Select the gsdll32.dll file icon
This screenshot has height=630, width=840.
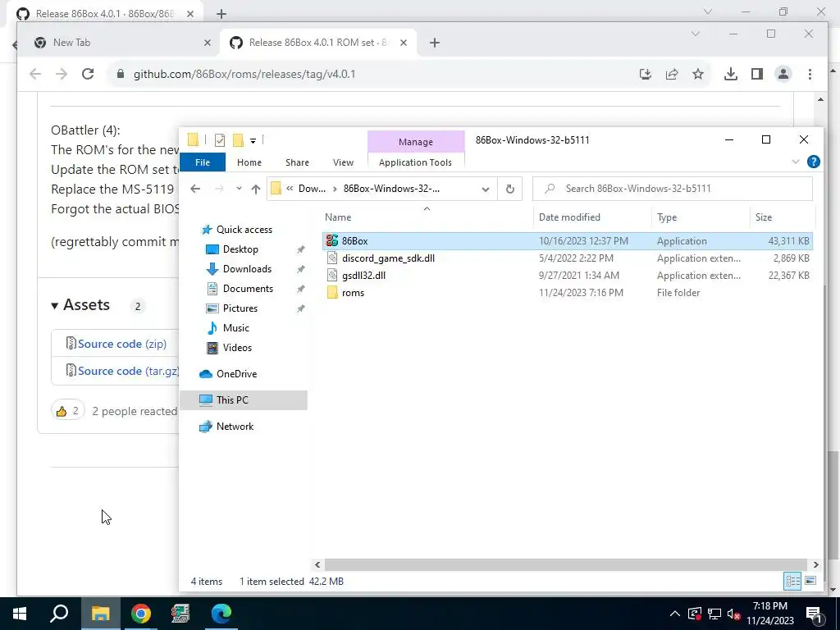(332, 276)
